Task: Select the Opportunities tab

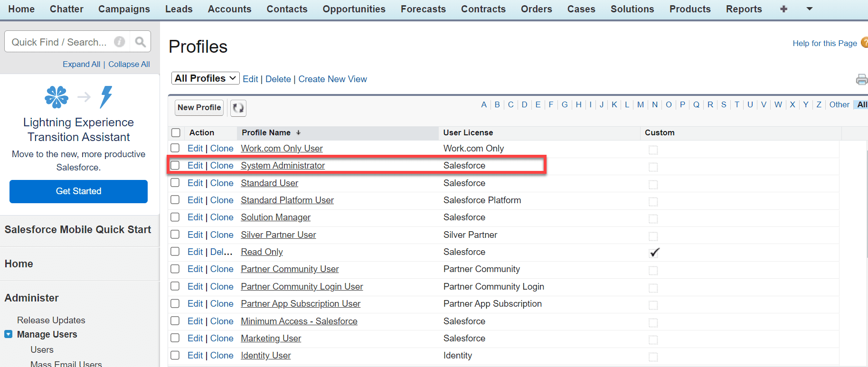Action: (354, 9)
